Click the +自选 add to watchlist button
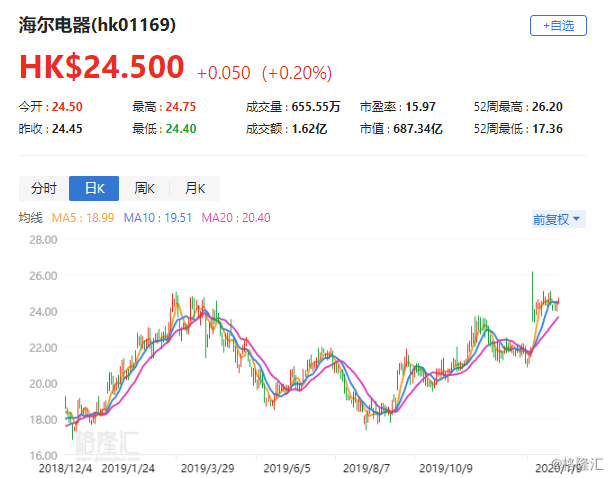This screenshot has width=611, height=478. pyautogui.click(x=558, y=26)
